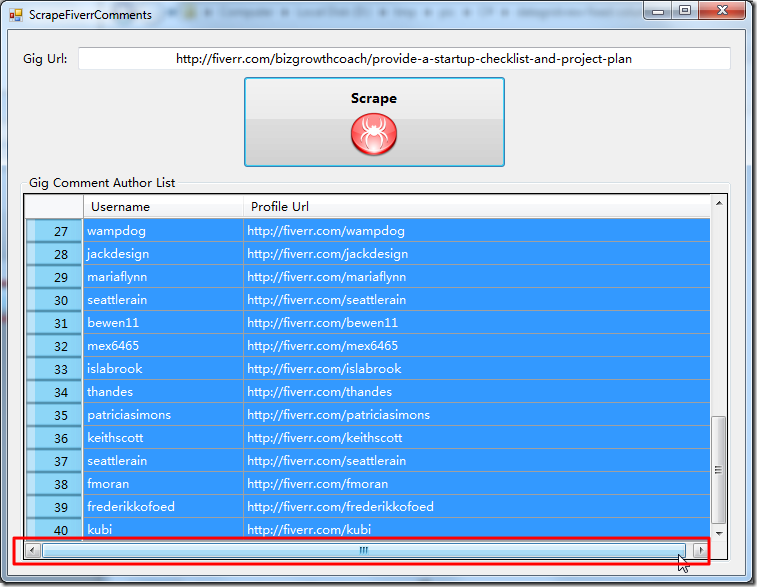Select the row header numbered 36
Viewport: 757px width, 587px height.
click(x=54, y=438)
